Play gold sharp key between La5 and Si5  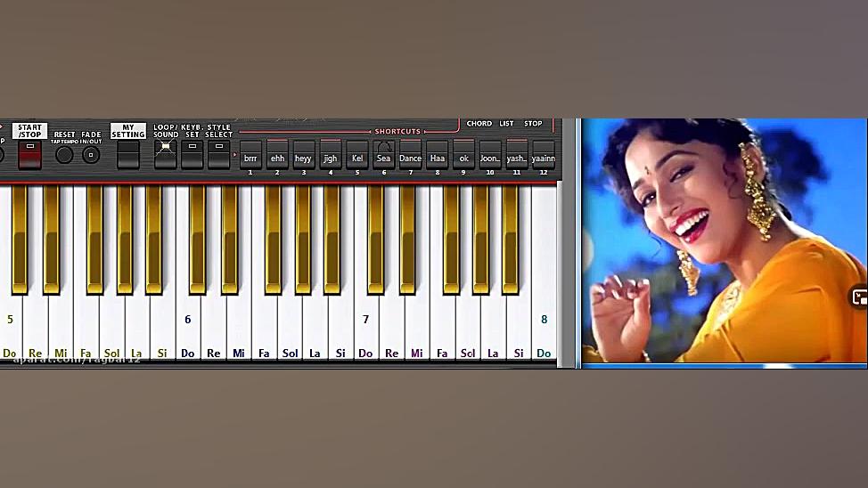(x=154, y=239)
